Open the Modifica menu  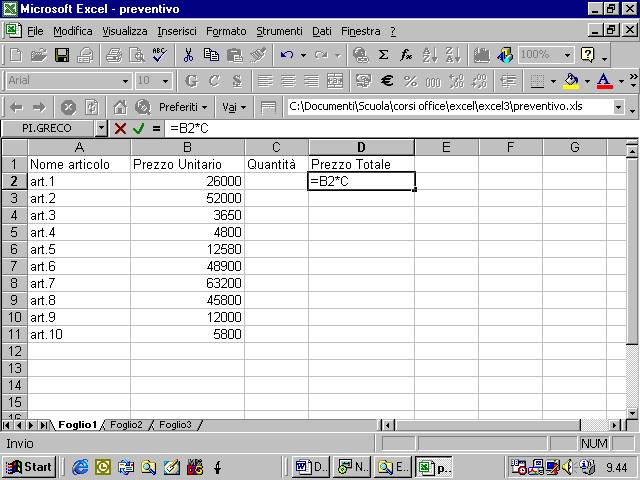[x=73, y=31]
